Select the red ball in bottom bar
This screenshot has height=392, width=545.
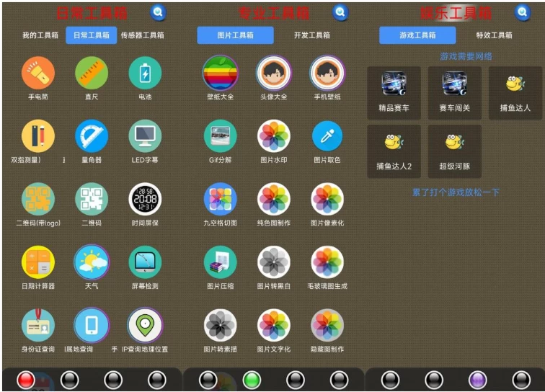26,380
